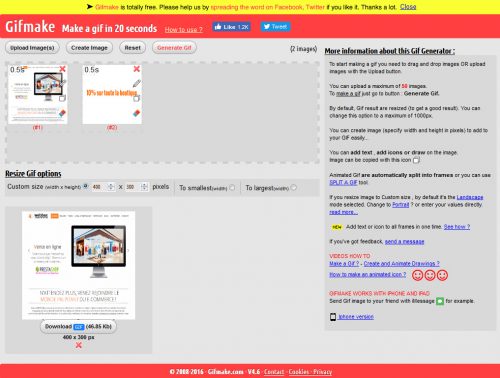Click the eraser icon on image #1
The width and height of the screenshot is (500, 378).
point(62,113)
